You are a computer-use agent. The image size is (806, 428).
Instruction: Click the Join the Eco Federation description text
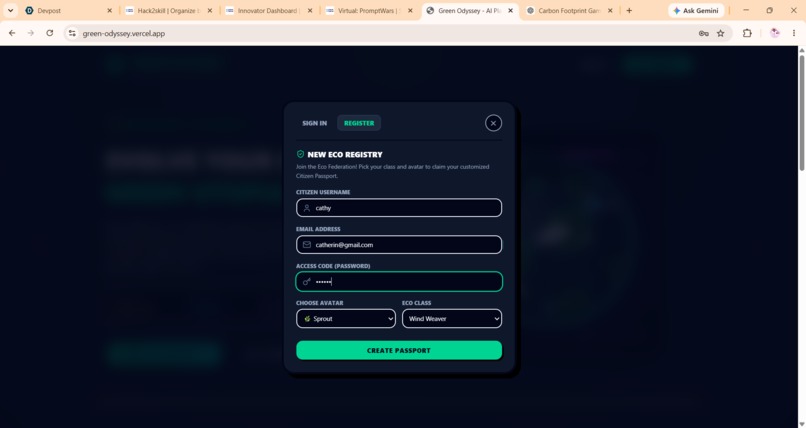pos(393,171)
